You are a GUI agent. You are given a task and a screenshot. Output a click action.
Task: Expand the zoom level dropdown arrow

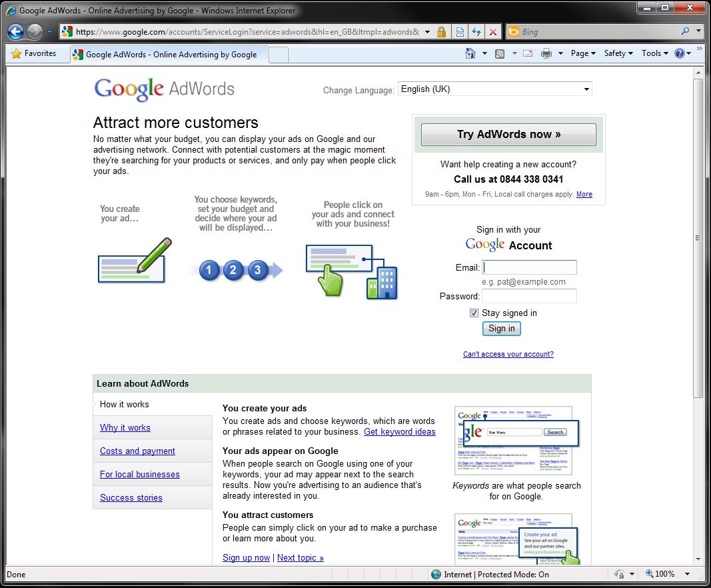coord(688,574)
